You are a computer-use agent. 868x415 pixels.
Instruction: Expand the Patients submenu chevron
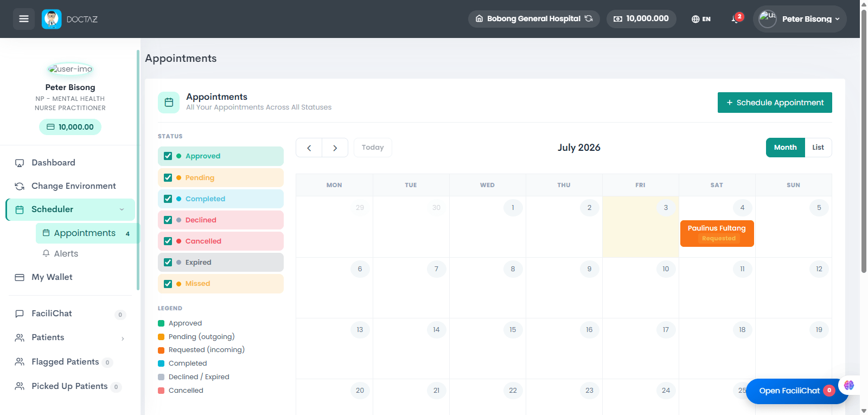point(123,338)
